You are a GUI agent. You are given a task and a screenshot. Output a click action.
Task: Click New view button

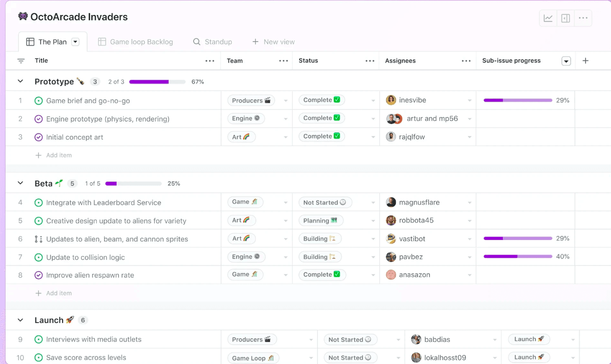pos(273,42)
